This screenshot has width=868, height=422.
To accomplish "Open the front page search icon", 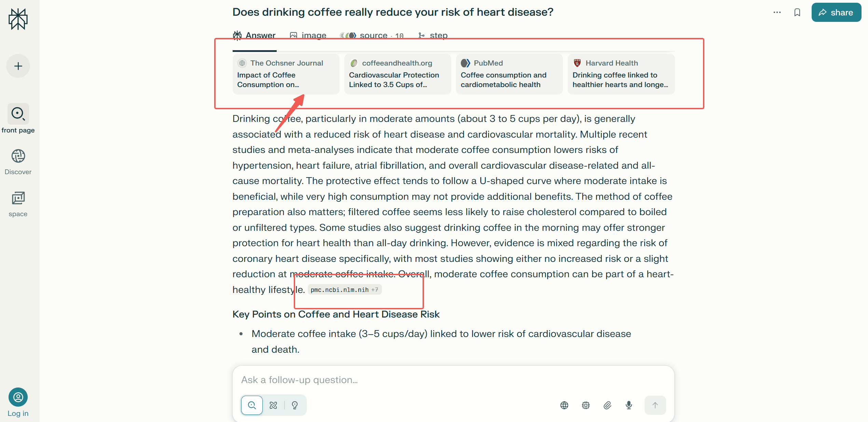I will (x=18, y=114).
